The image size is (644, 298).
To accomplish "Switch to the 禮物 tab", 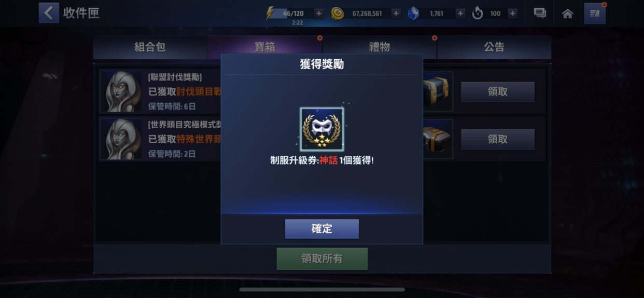I will (x=380, y=47).
